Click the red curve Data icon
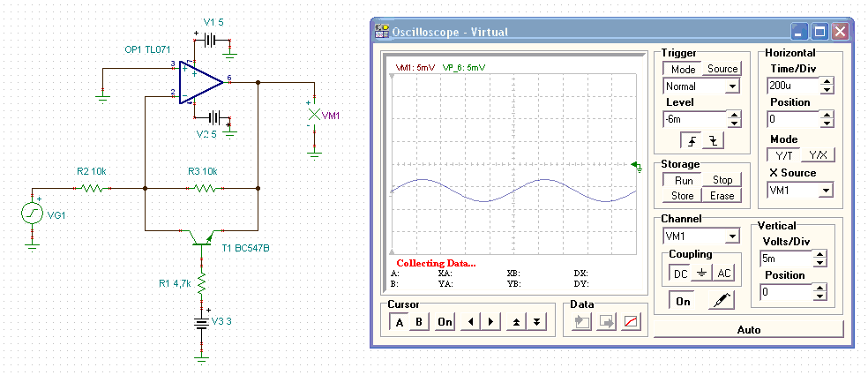 [x=630, y=322]
